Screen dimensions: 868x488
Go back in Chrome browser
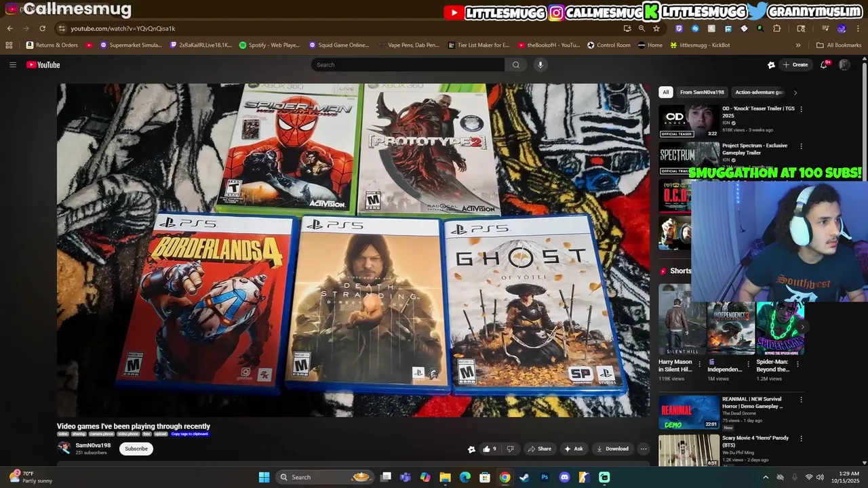tap(9, 28)
